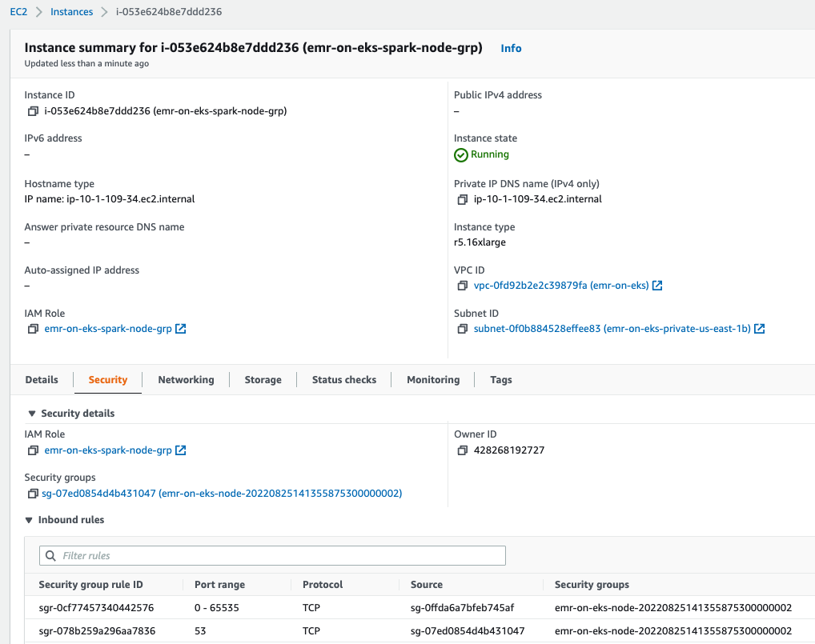Open the VPC in a new tab icon
Image resolution: width=815 pixels, height=644 pixels.
click(x=656, y=285)
